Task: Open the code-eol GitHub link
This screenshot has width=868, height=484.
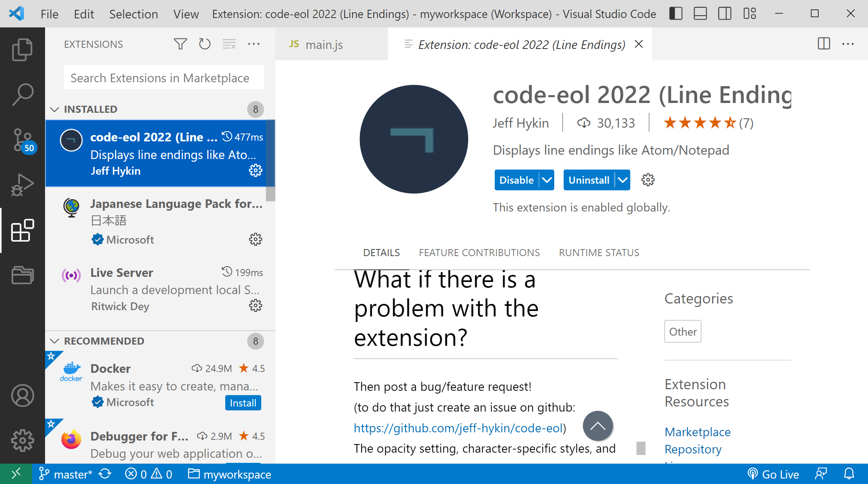Action: (x=458, y=428)
